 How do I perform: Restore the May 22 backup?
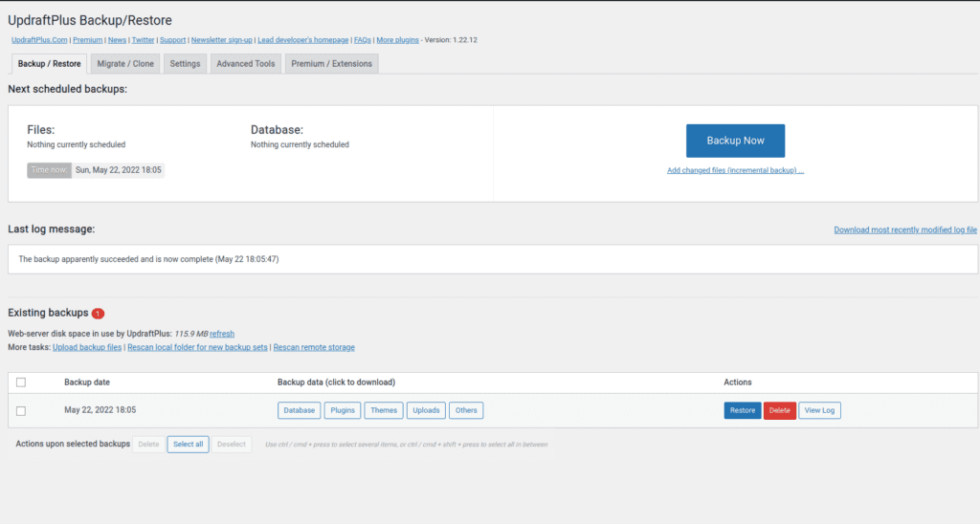742,410
